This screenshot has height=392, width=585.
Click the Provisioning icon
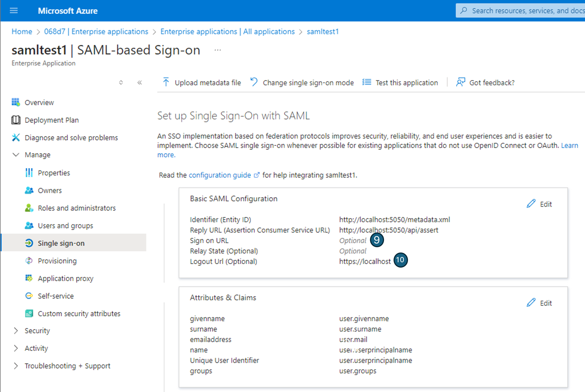(29, 261)
